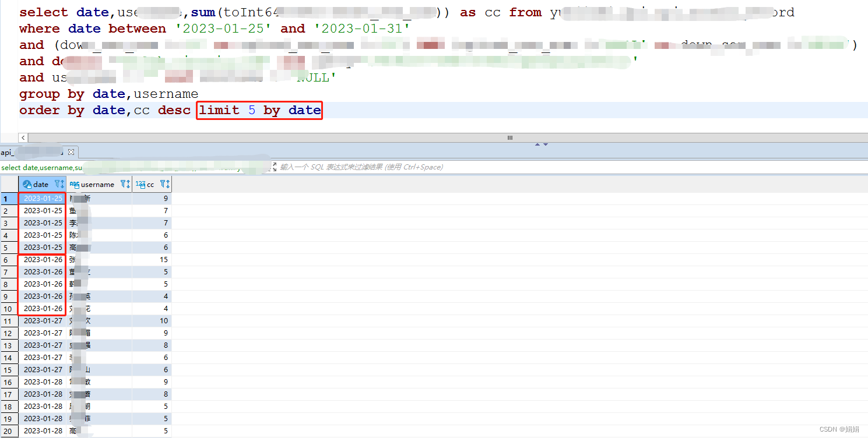Click the panel divider collapse arrows
The width and height of the screenshot is (868, 438).
542,144
